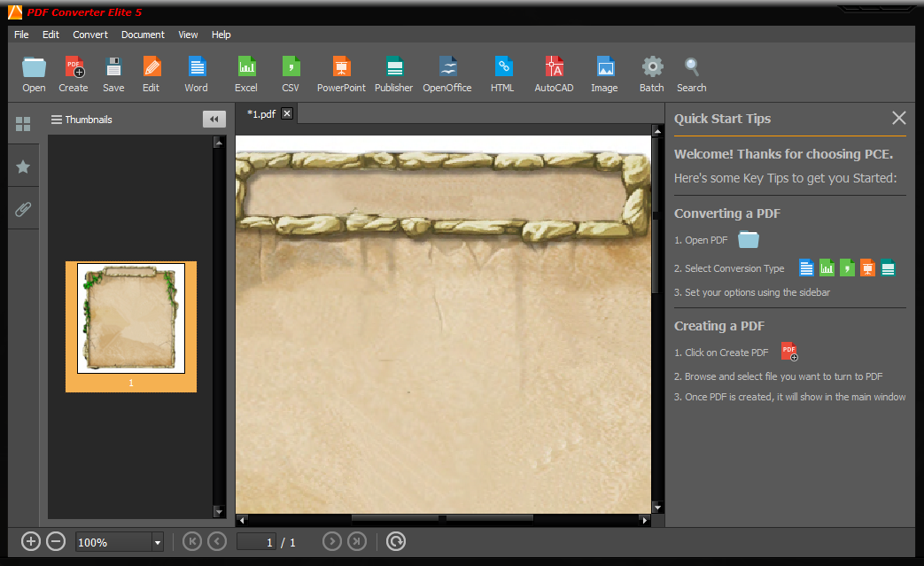Screen dimensions: 924x566
Task: Jump to the last page
Action: pos(357,541)
